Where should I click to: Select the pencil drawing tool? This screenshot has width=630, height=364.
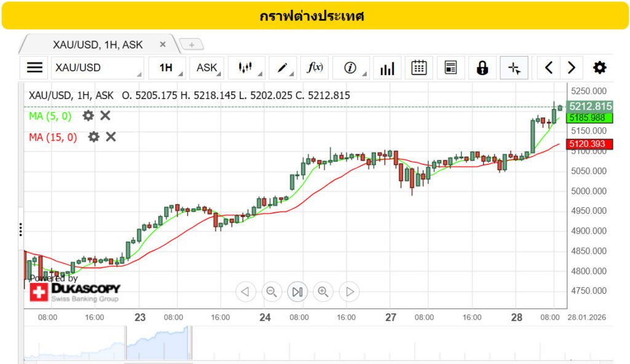coord(282,68)
